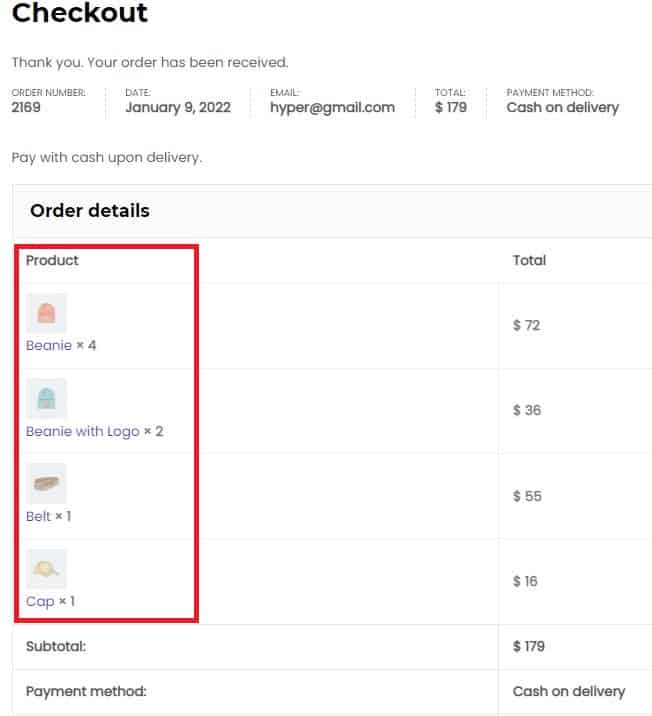
Task: Click the Product column header
Action: (x=52, y=260)
